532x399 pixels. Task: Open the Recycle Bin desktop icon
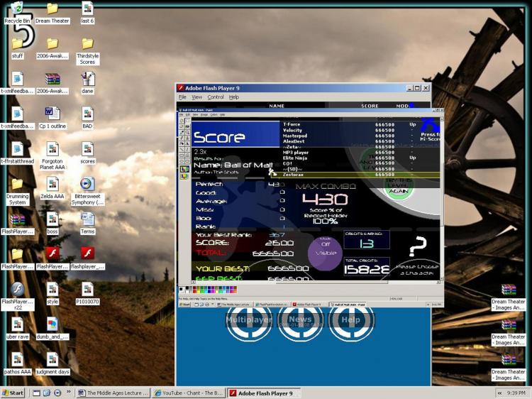tap(17, 13)
